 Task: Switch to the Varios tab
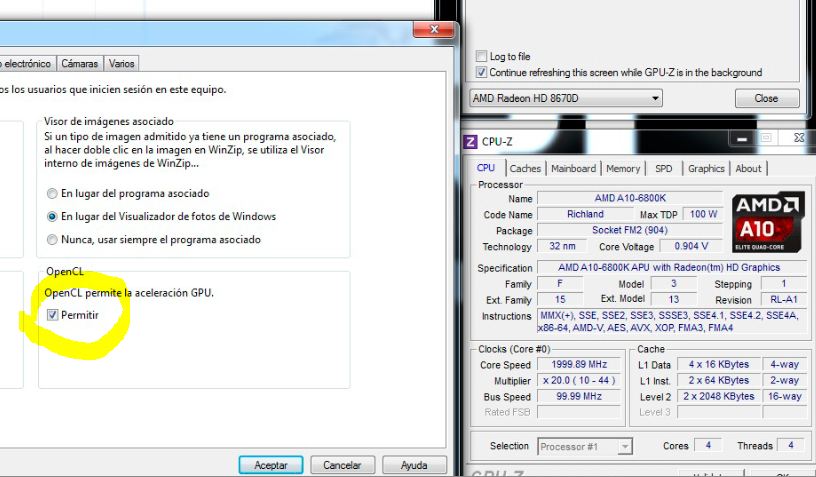121,63
